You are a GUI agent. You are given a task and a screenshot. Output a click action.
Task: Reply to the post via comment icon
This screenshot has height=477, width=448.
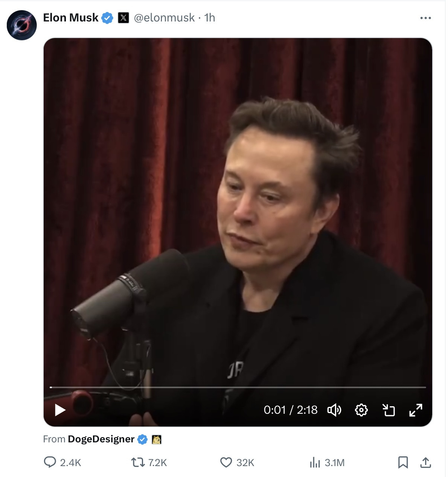click(x=50, y=462)
